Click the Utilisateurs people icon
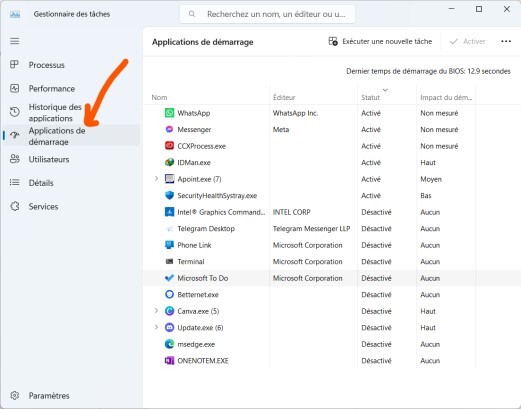 [x=14, y=159]
